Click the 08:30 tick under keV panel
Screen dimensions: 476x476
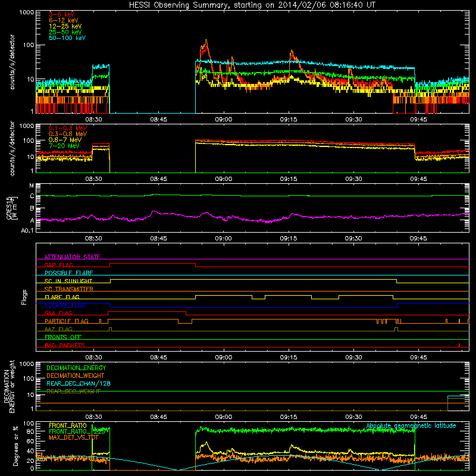(x=93, y=120)
